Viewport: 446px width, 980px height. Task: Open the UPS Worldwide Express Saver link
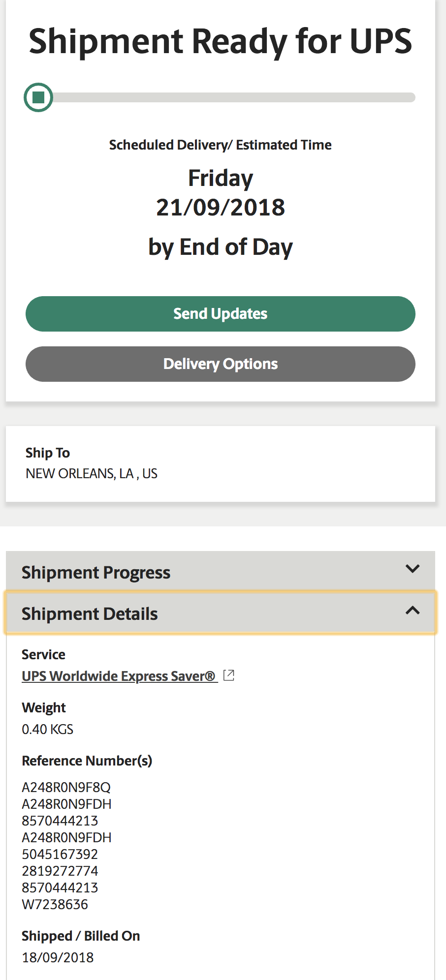(x=119, y=676)
